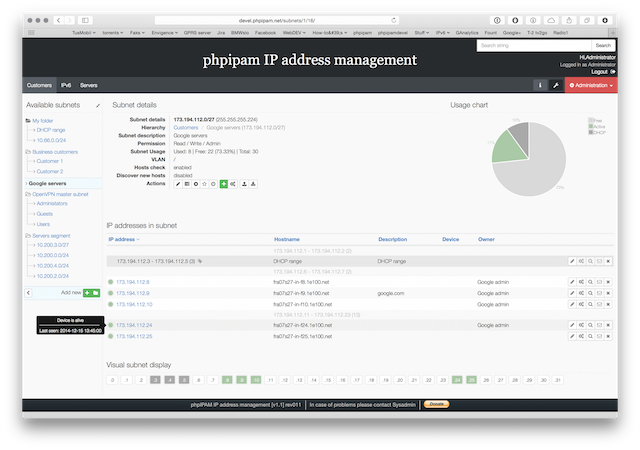The height and width of the screenshot is (450, 640).
Task: Search icon on the 173.194.112.9 row
Action: [590, 293]
